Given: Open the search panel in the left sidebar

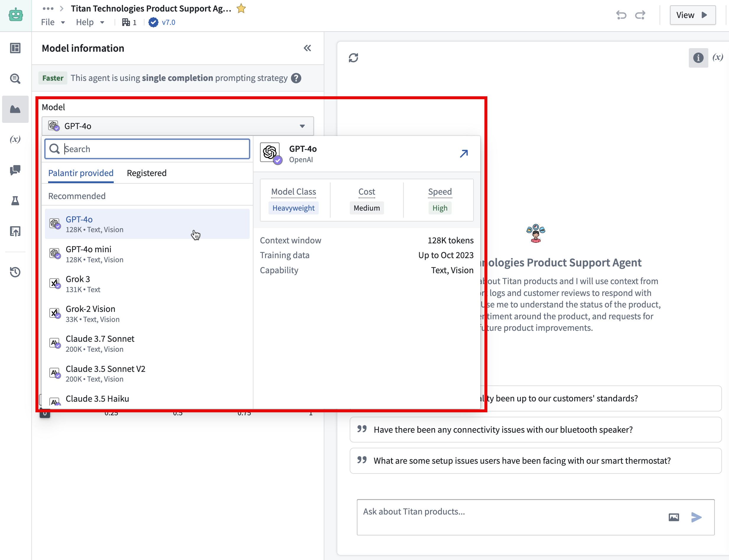Looking at the screenshot, I should pyautogui.click(x=15, y=79).
